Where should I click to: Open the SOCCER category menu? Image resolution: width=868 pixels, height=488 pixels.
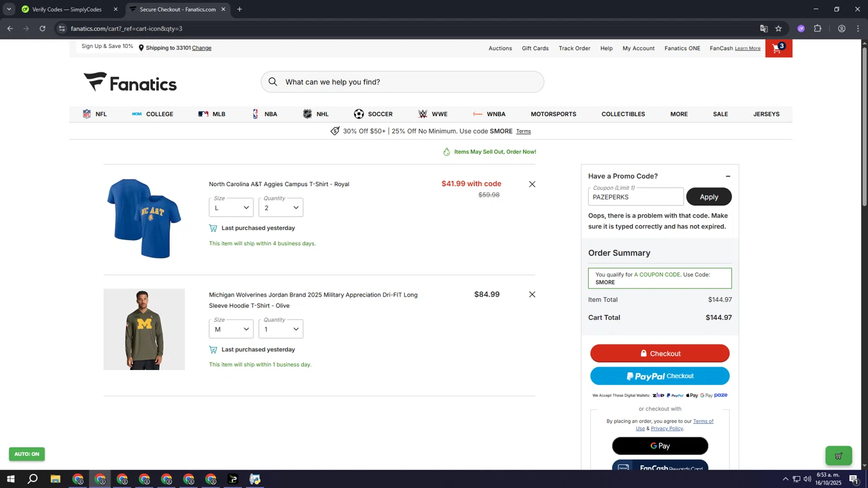[x=373, y=114]
